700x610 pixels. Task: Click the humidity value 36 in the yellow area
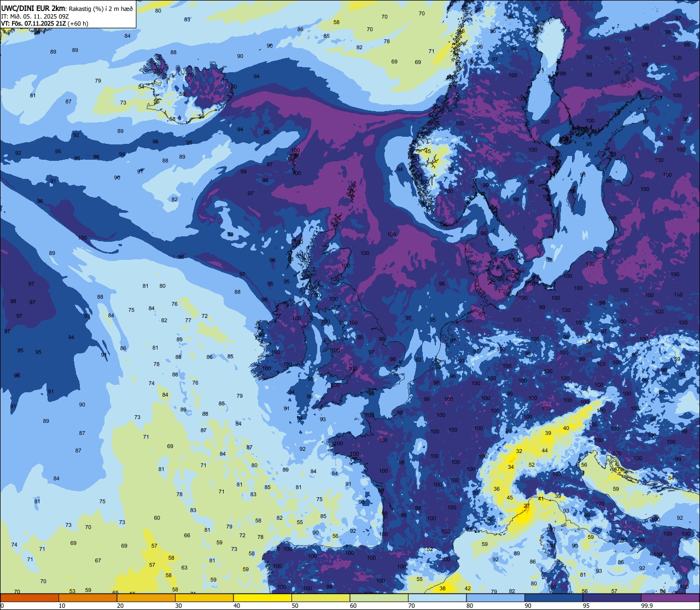pyautogui.click(x=497, y=489)
